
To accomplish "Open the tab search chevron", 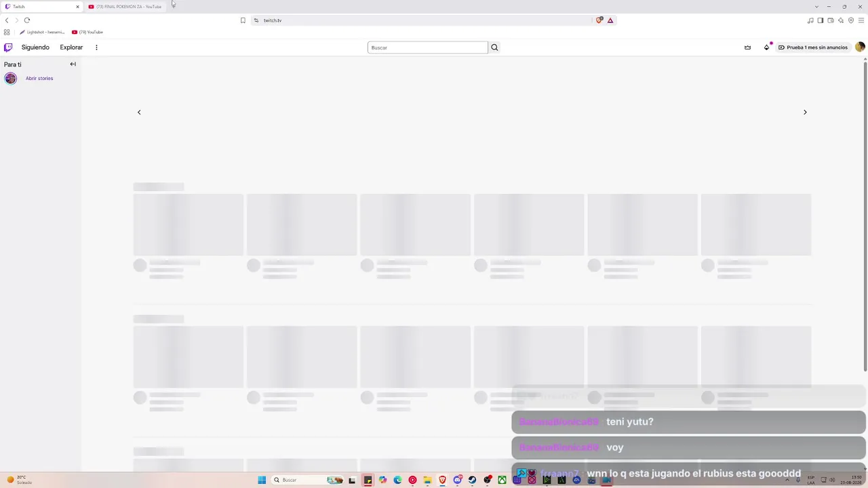I will click(816, 7).
